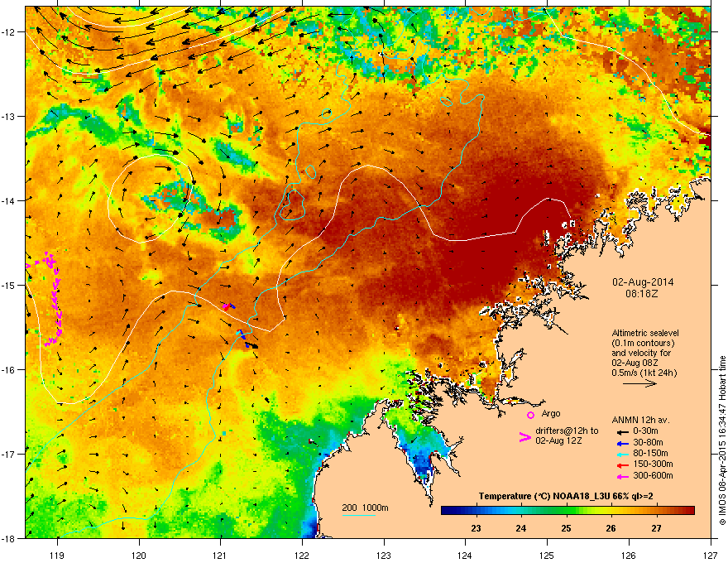Click the '200 1000m' isobath label
This screenshot has width=728, height=563.
365,508
